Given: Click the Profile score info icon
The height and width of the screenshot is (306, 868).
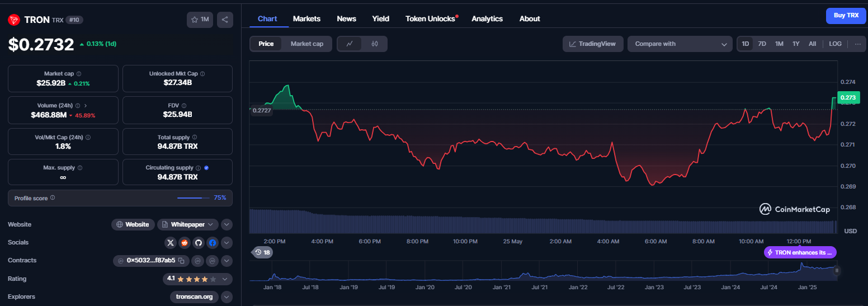Looking at the screenshot, I should 53,197.
